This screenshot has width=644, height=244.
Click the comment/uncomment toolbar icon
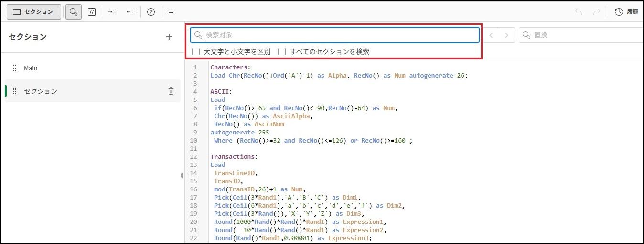pos(92,12)
